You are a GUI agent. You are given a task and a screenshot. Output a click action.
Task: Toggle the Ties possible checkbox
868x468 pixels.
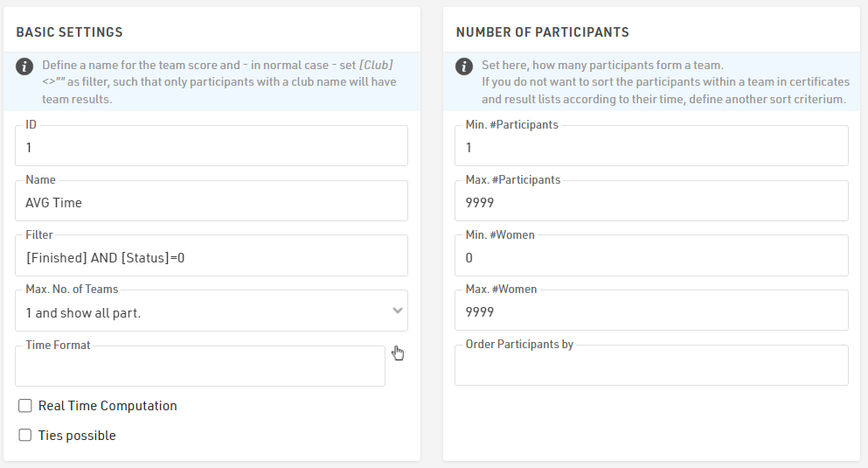(x=25, y=436)
